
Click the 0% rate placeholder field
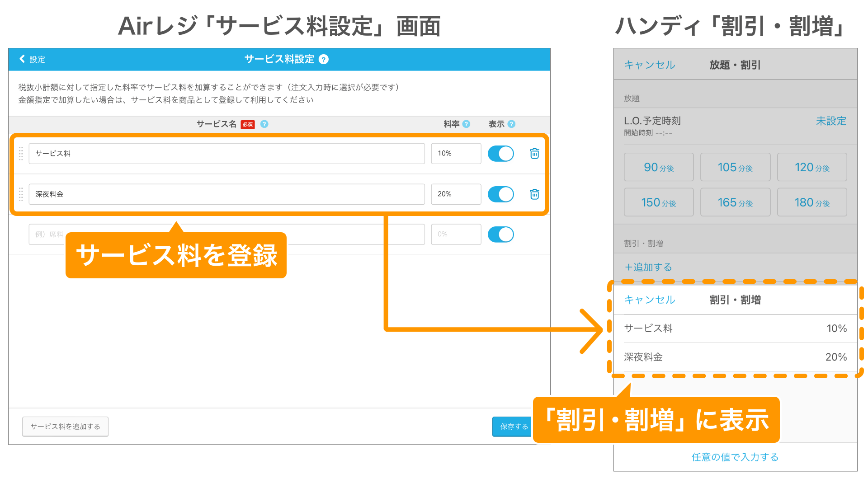click(456, 235)
